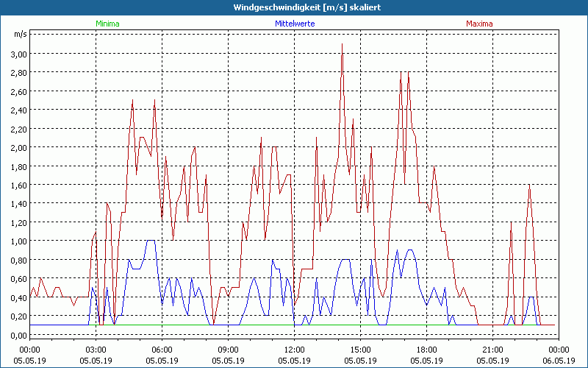Select the 3,00 y-axis tick label
The height and width of the screenshot is (368, 588).
coord(18,54)
